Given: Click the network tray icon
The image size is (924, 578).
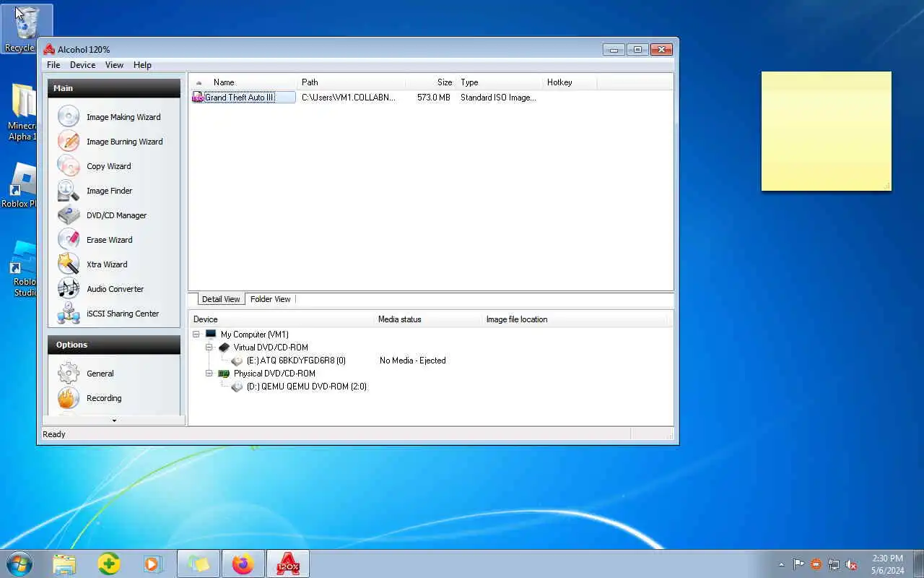Looking at the screenshot, I should [834, 564].
